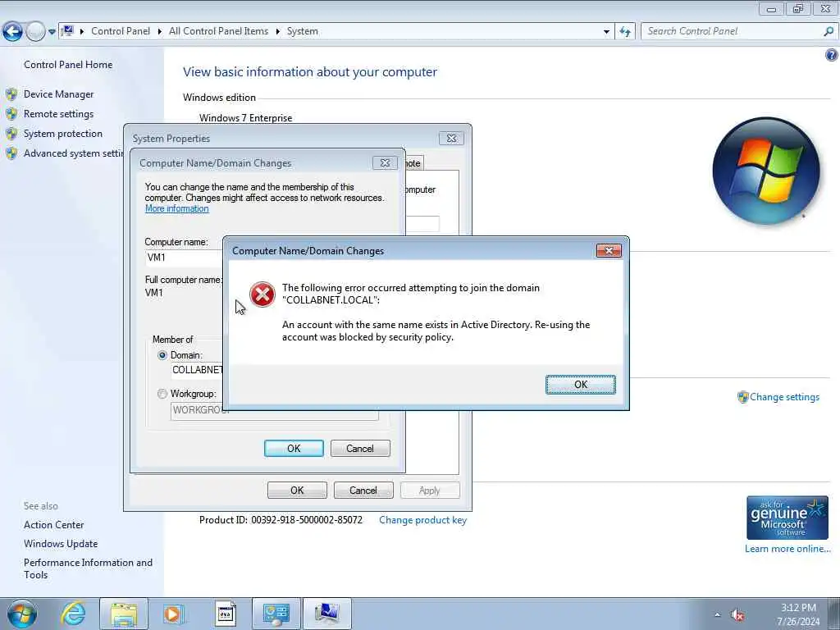Click Cancel in System Properties window
Image resolution: width=840 pixels, height=630 pixels.
tap(363, 491)
